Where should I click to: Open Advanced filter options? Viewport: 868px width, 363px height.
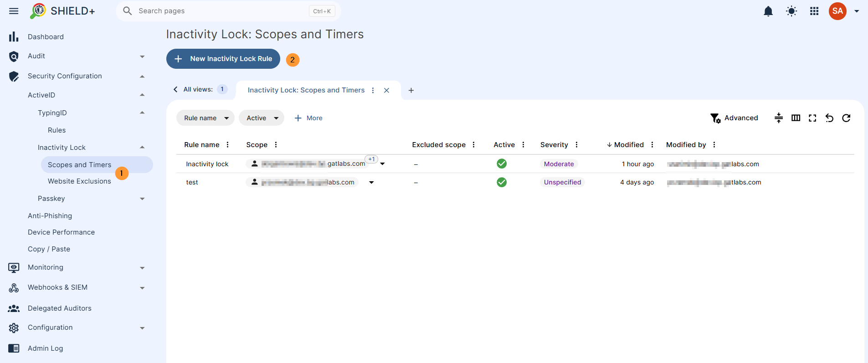point(734,118)
